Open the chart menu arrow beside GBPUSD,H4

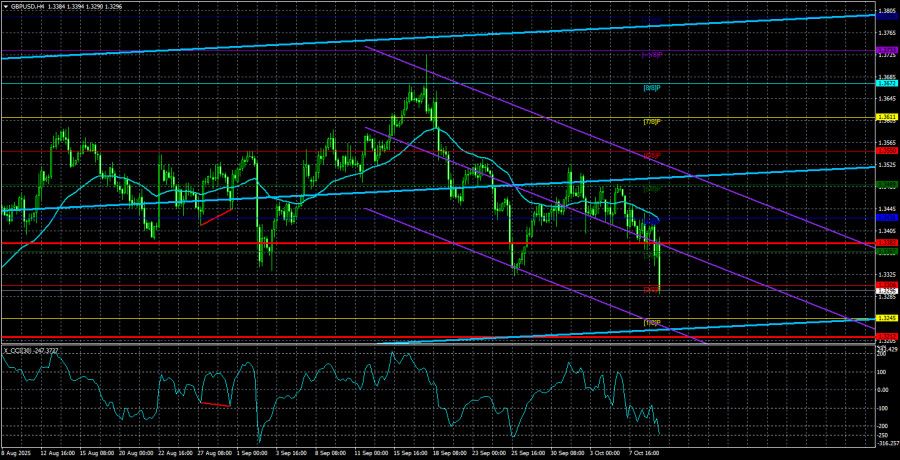5,5
